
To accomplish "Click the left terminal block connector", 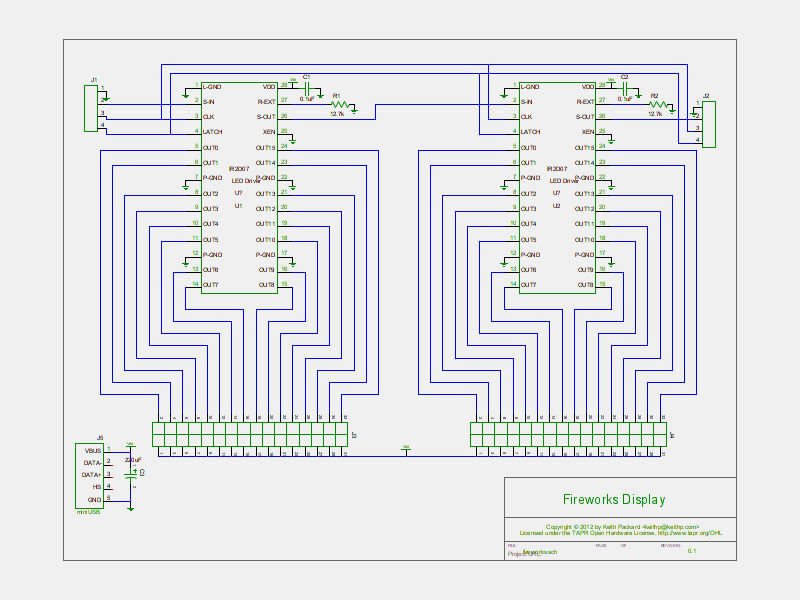I will tap(250, 434).
